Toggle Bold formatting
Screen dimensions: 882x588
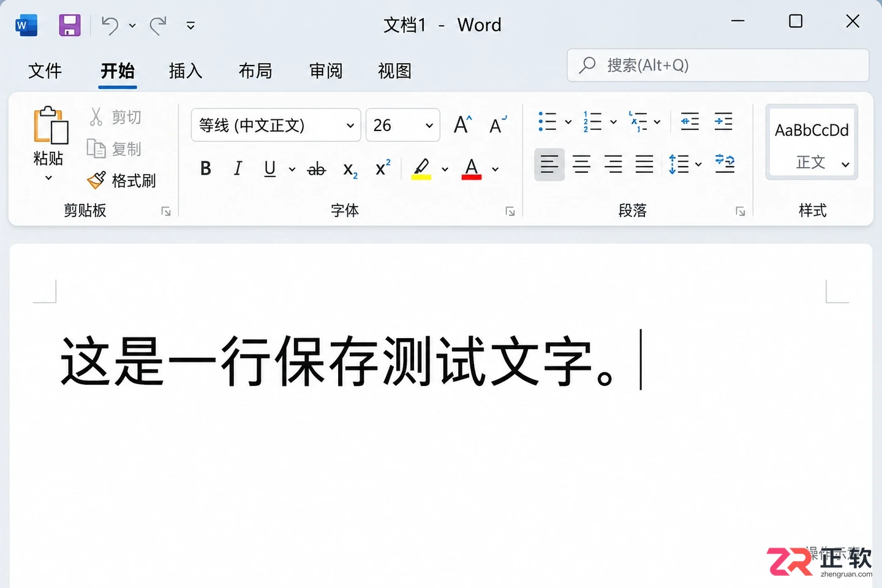click(206, 168)
